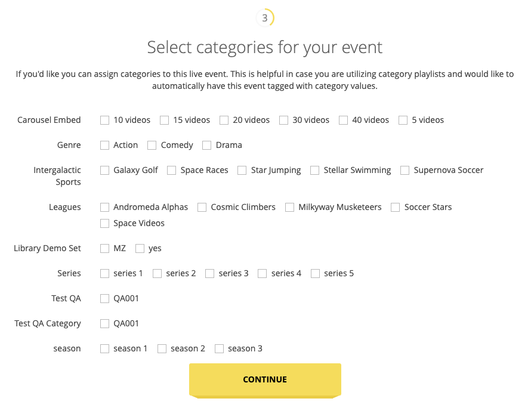This screenshot has height=420, width=531.
Task: Check the season 2 checkbox
Action: point(162,348)
